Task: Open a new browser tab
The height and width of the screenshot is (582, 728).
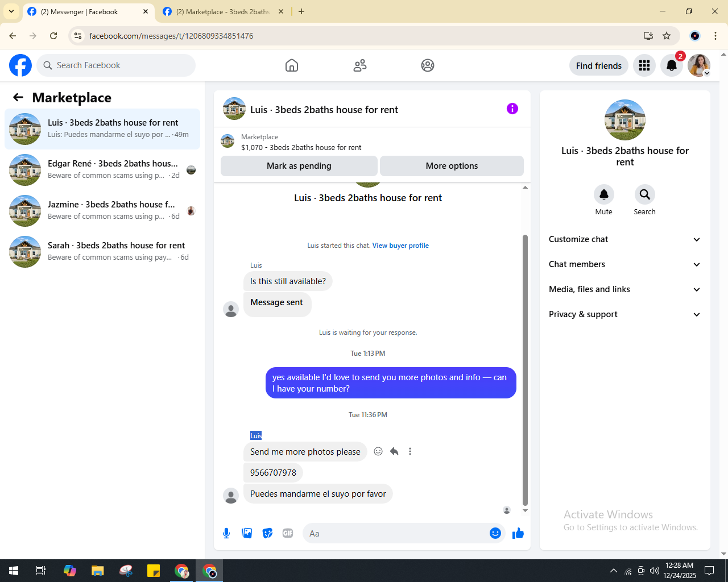Action: click(x=301, y=11)
